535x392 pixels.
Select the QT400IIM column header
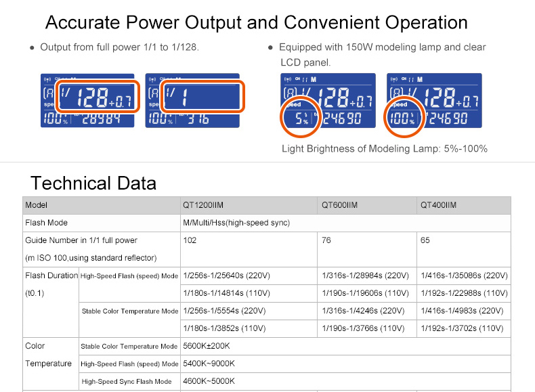pos(438,205)
